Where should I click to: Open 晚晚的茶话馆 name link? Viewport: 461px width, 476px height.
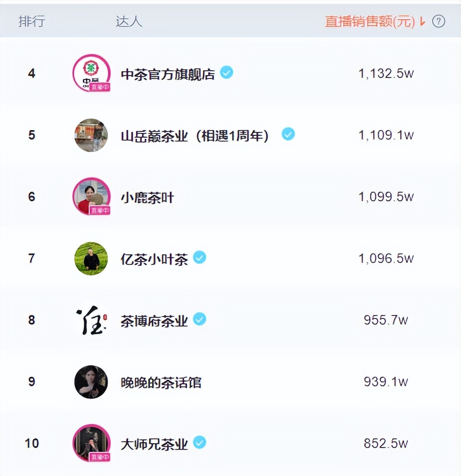point(161,383)
